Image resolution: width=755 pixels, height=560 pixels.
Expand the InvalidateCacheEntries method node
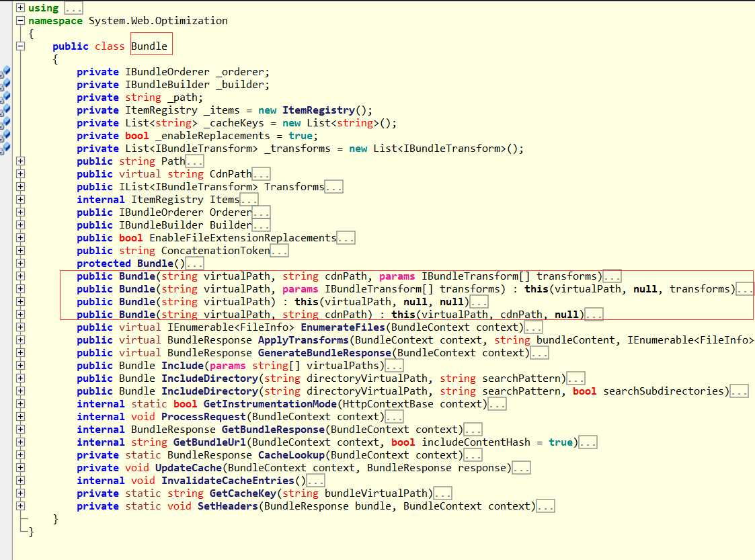click(x=20, y=481)
